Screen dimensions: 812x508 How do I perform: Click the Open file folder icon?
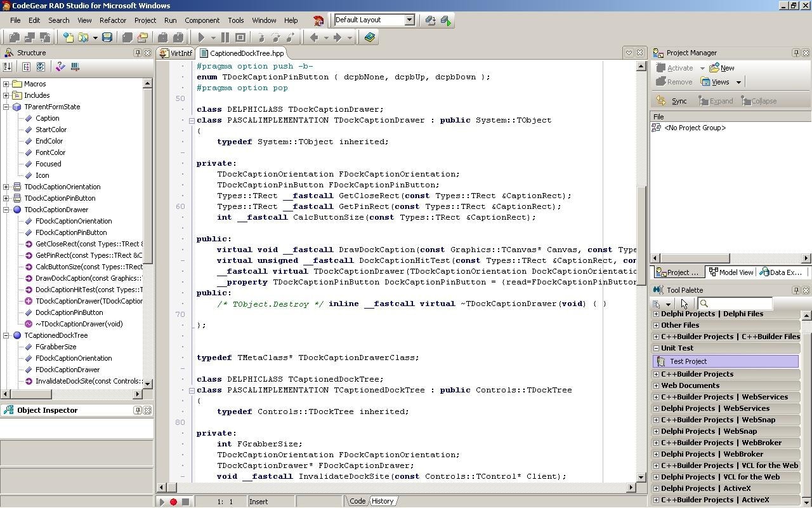coord(82,37)
